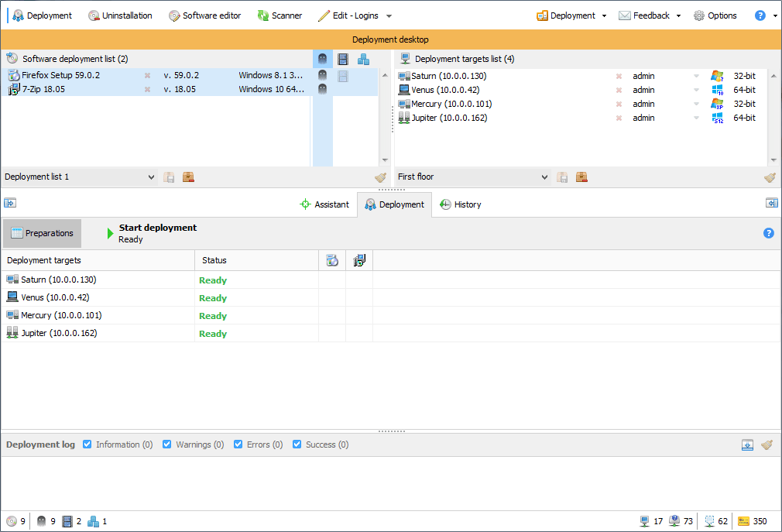782x532 pixels.
Task: Open the Uninstallation tool in the toolbar
Action: (x=120, y=15)
